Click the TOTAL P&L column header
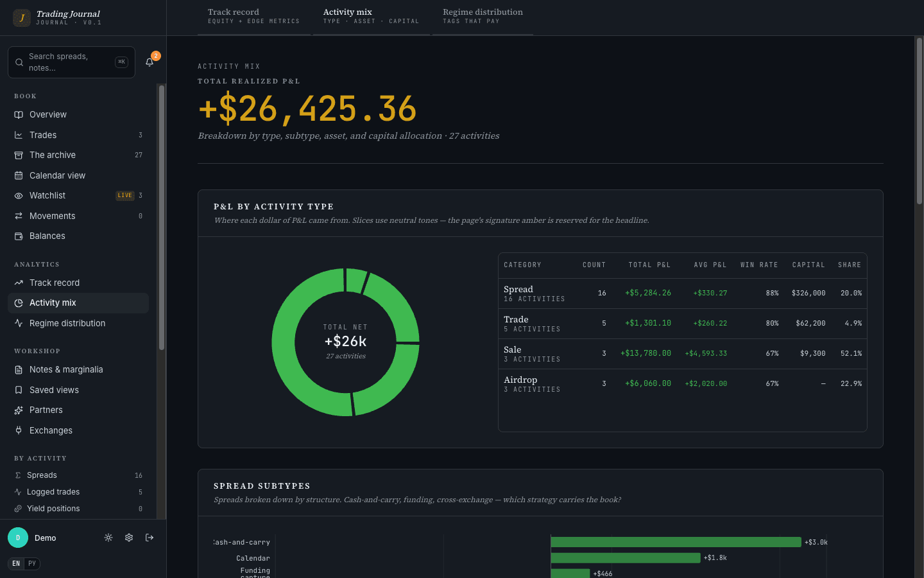Screen dimensions: 924x578 [x=649, y=265]
